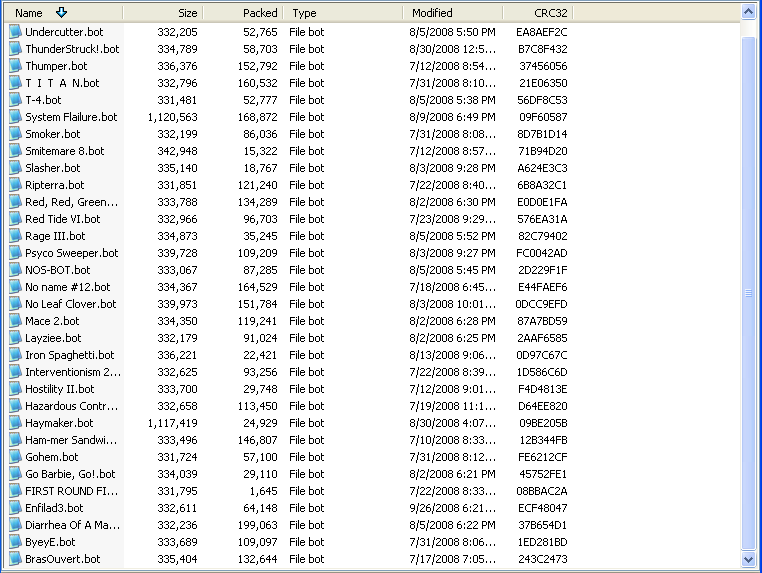
Task: Click packed value 1,645
Action: click(263, 491)
